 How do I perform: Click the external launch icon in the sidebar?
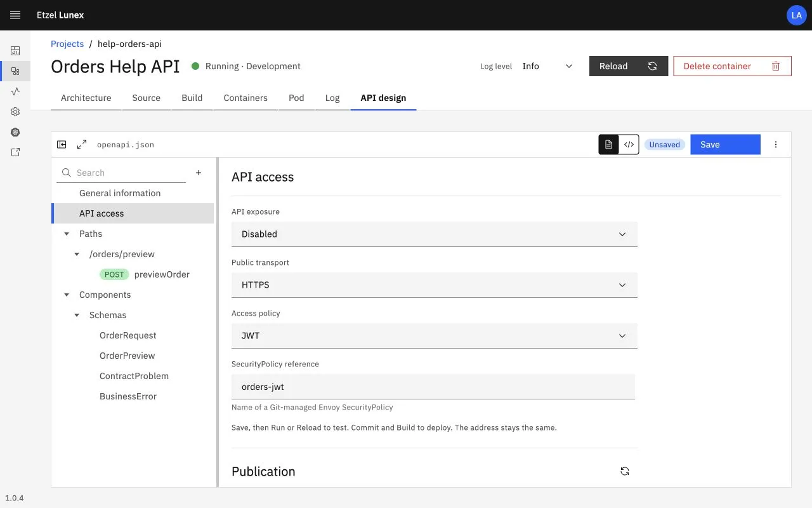(15, 152)
